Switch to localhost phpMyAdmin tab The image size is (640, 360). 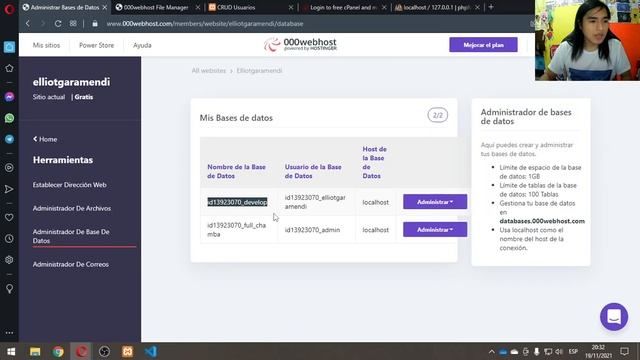coord(436,7)
